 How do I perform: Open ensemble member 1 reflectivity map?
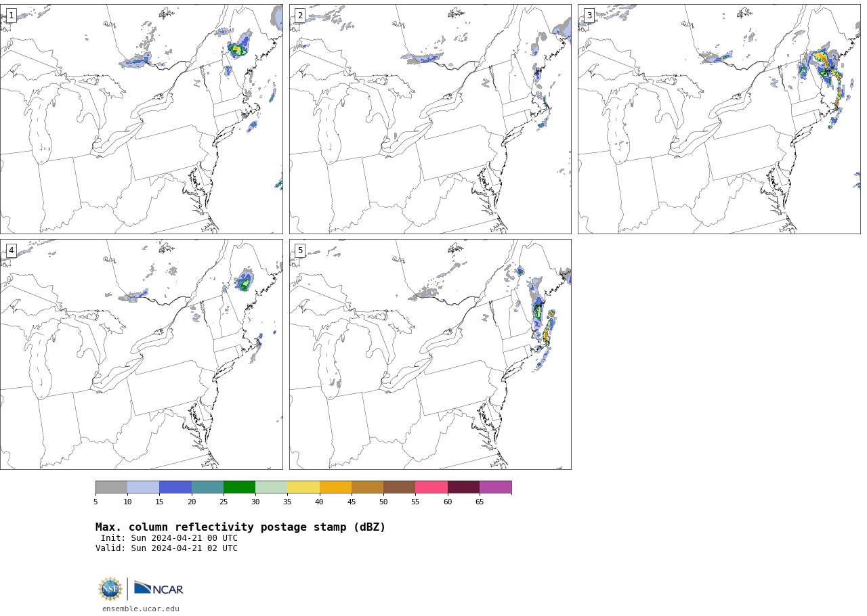[142, 119]
